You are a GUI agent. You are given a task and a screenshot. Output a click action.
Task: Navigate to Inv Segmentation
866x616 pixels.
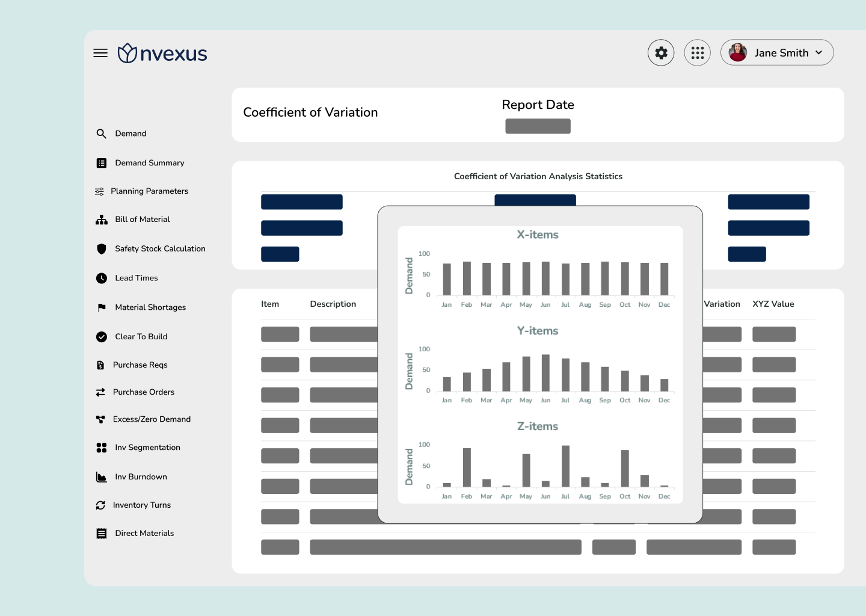pyautogui.click(x=147, y=448)
